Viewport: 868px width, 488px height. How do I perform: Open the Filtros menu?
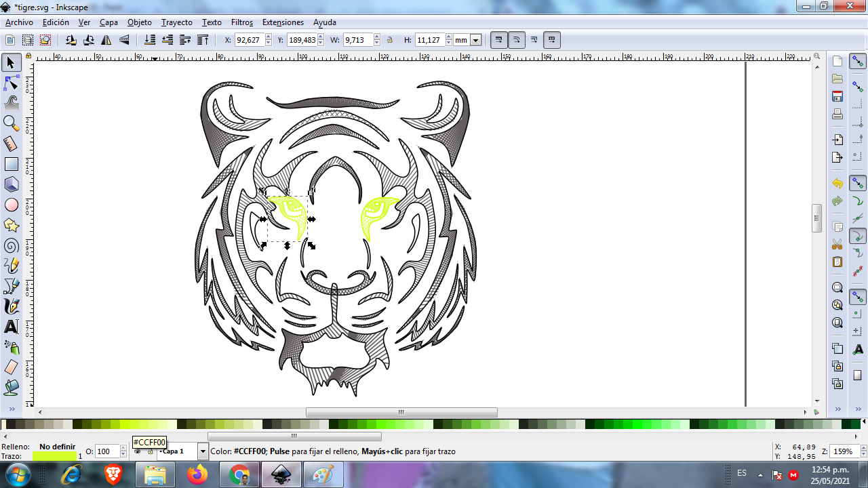point(242,22)
